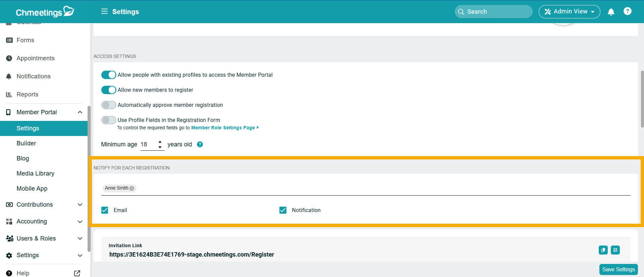Click minimum age info help icon
This screenshot has height=277, width=644.
[x=200, y=144]
